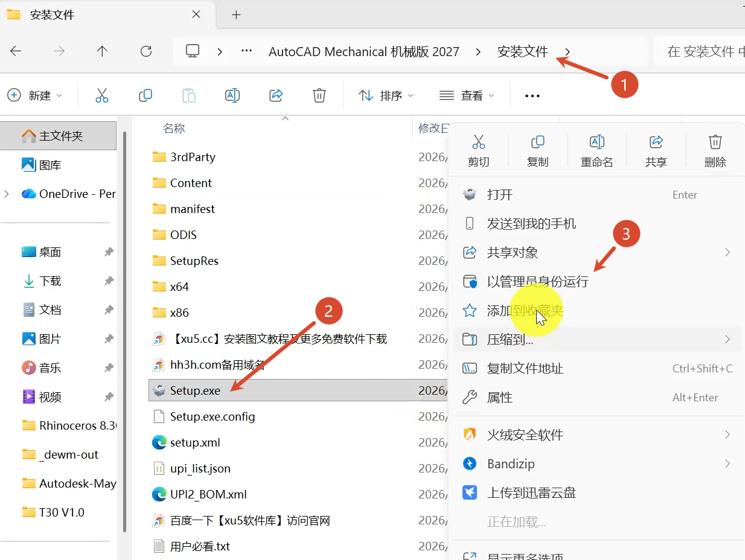
Task: Go up one folder level
Action: [x=102, y=51]
